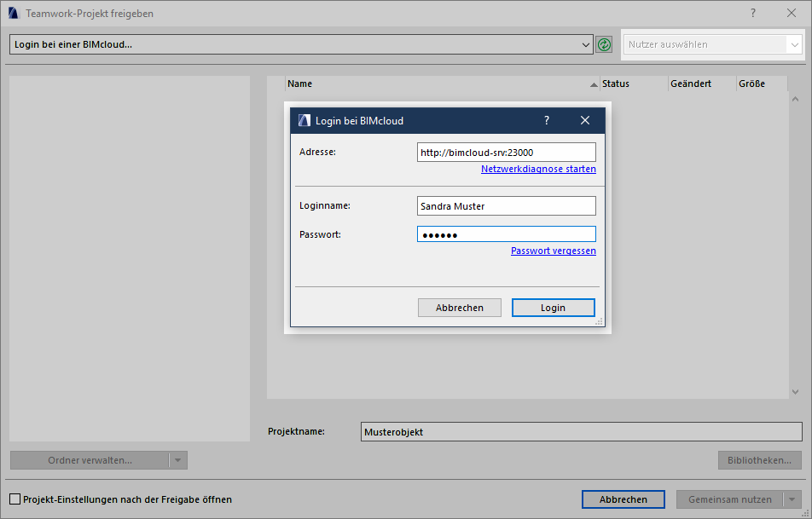Click the scrollbar down arrow of project list

coord(796,392)
